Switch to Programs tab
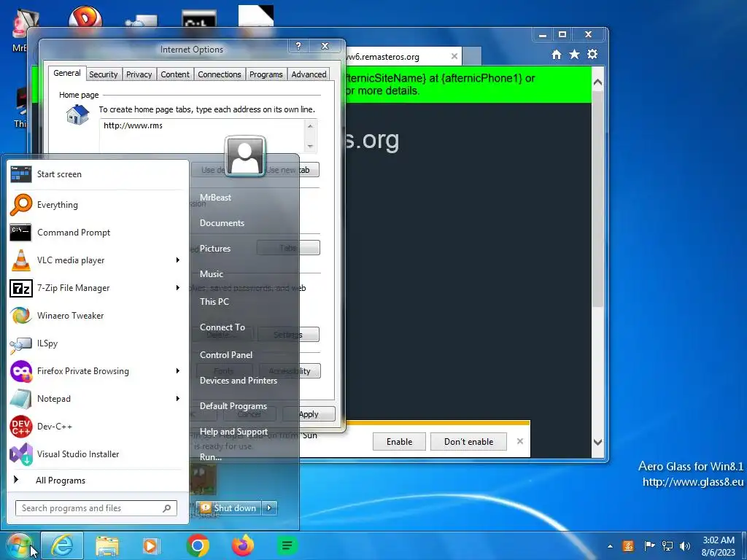Viewport: 747px width, 560px height. [x=266, y=74]
